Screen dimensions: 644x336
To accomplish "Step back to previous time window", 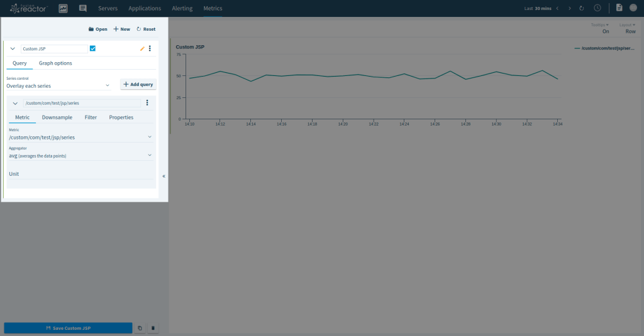I will 557,8.
